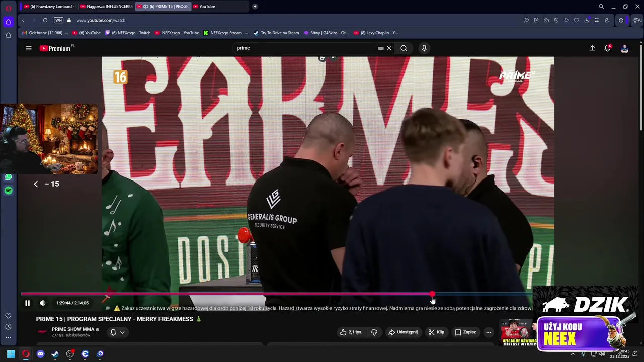The image size is (644, 362).
Task: Open the 'Try To Drive na Steam' bookmark
Action: click(x=276, y=33)
